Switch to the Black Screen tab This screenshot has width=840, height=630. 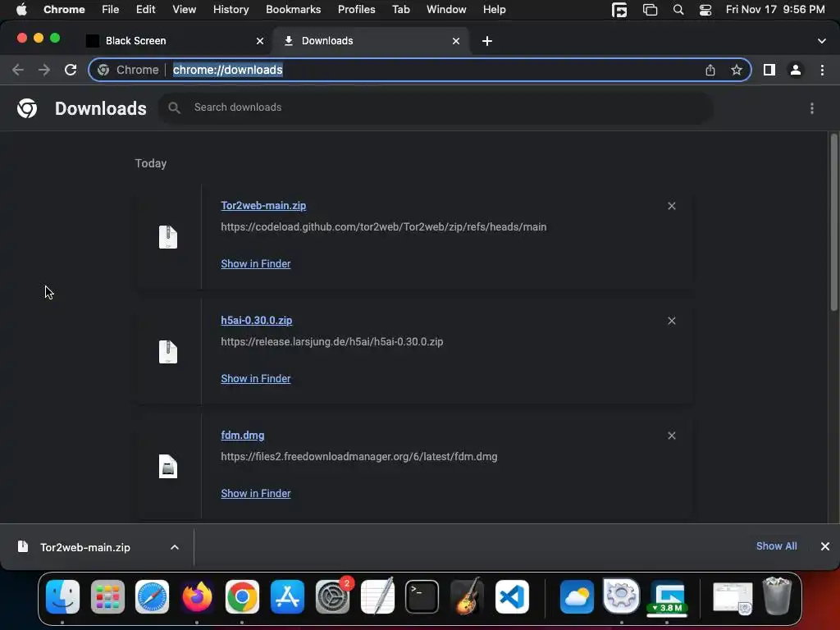(175, 41)
